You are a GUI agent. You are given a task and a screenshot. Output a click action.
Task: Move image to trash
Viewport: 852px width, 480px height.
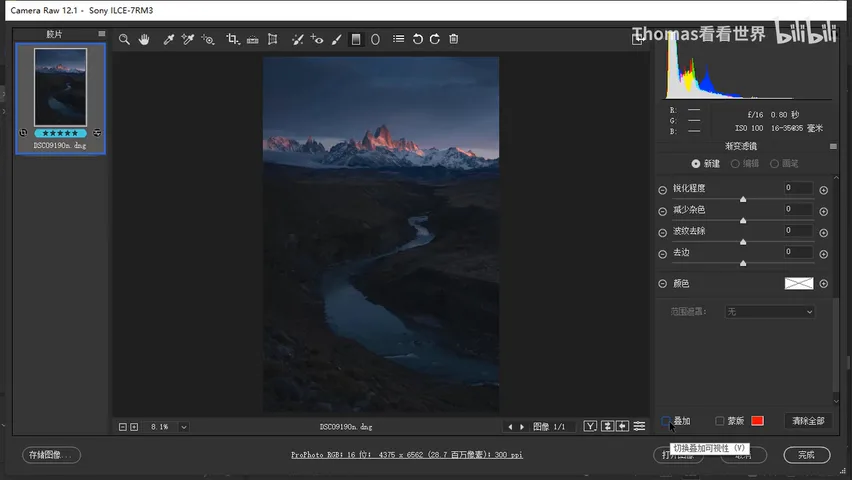pos(454,39)
